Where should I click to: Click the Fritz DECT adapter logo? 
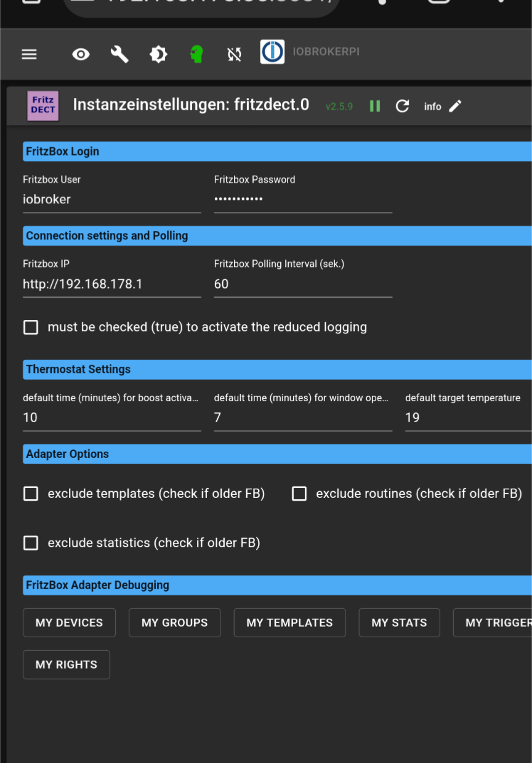(x=43, y=105)
